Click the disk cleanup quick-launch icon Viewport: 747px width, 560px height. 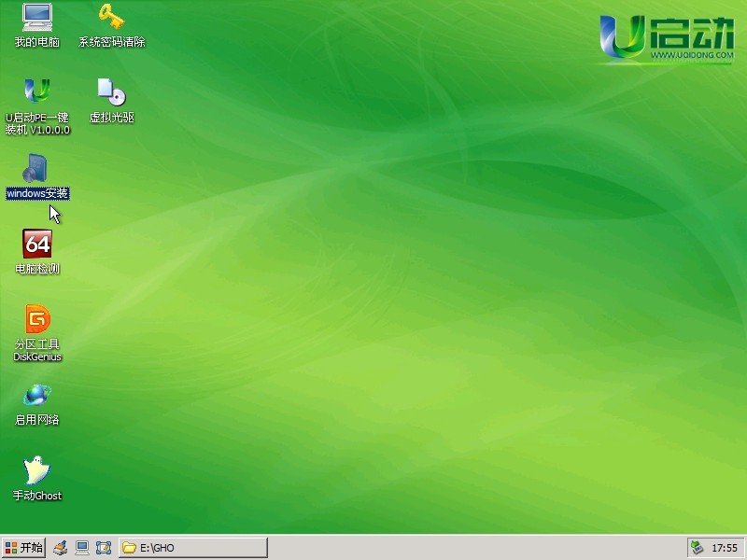(x=61, y=548)
